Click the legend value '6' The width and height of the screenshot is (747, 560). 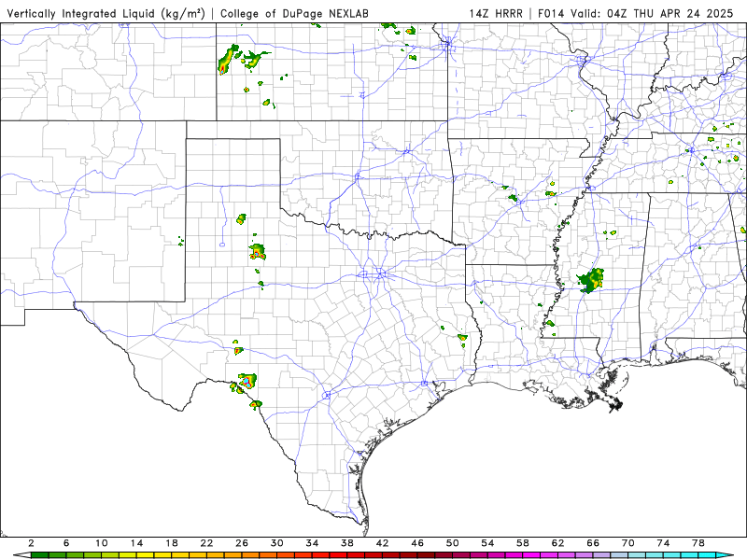[66, 543]
